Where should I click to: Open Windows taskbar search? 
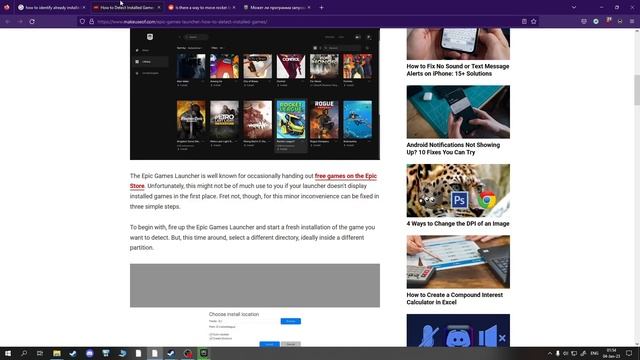(x=24, y=353)
